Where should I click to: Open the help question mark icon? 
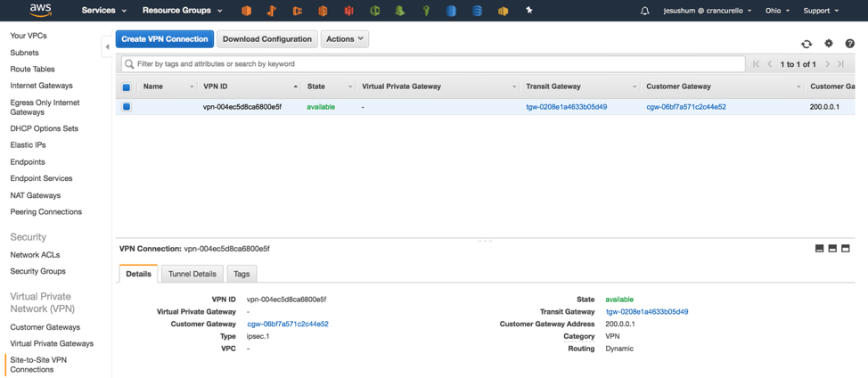pos(850,43)
